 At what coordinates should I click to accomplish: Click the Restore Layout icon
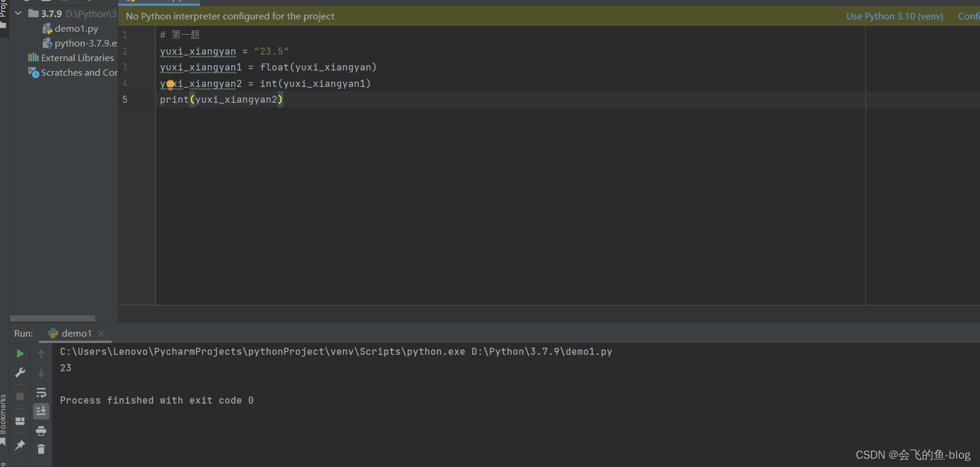point(20,421)
